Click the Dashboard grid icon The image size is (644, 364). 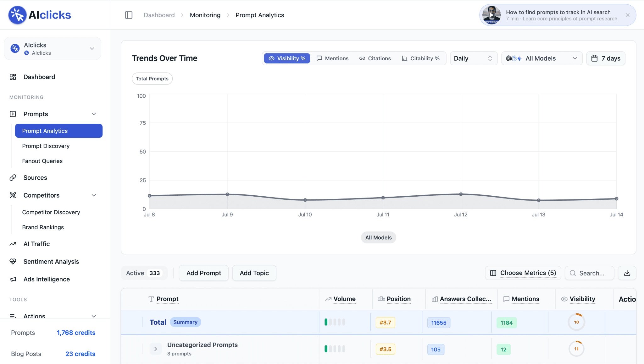[x=13, y=77]
